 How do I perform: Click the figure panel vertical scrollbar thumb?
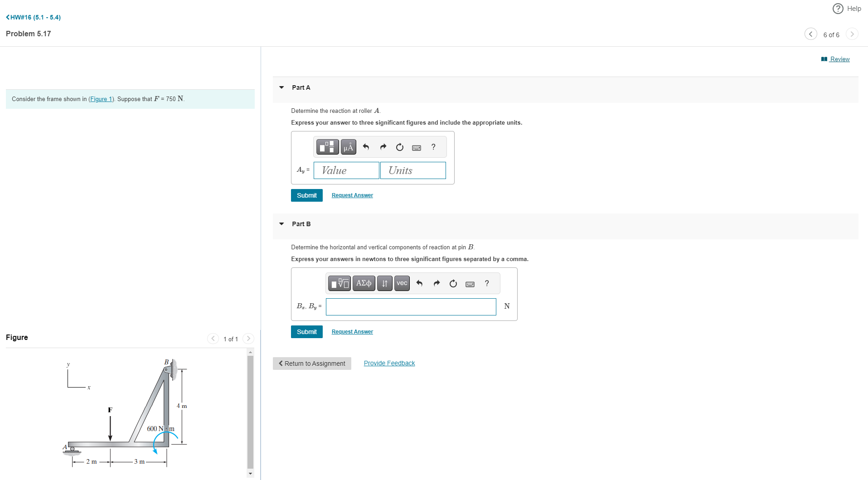pyautogui.click(x=250, y=412)
